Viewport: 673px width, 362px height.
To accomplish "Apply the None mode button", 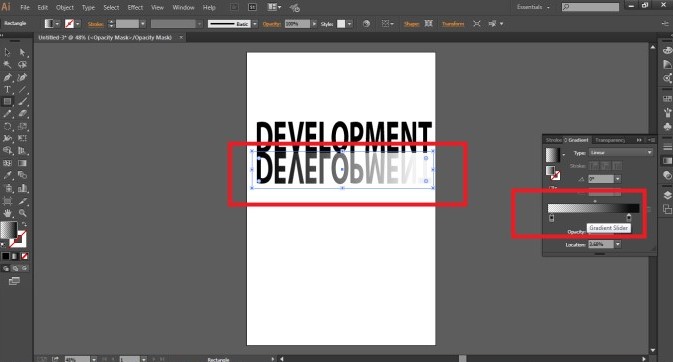I will [24, 256].
